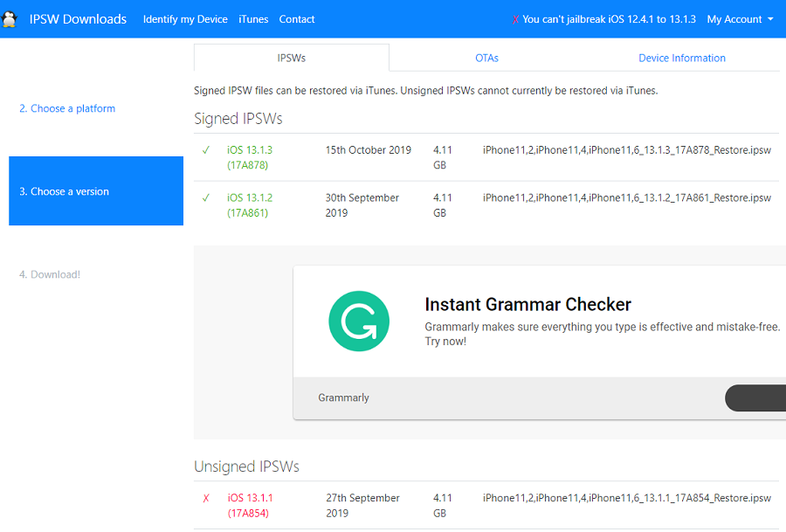Click the red X jailbreak status icon
This screenshot has width=786, height=532.
[515, 20]
